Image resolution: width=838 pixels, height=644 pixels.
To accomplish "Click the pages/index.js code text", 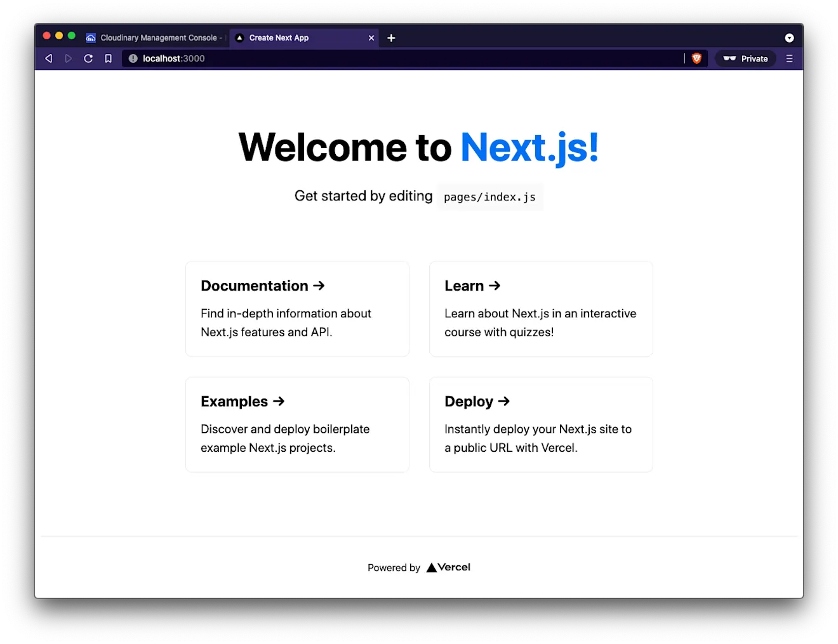I will pyautogui.click(x=489, y=197).
